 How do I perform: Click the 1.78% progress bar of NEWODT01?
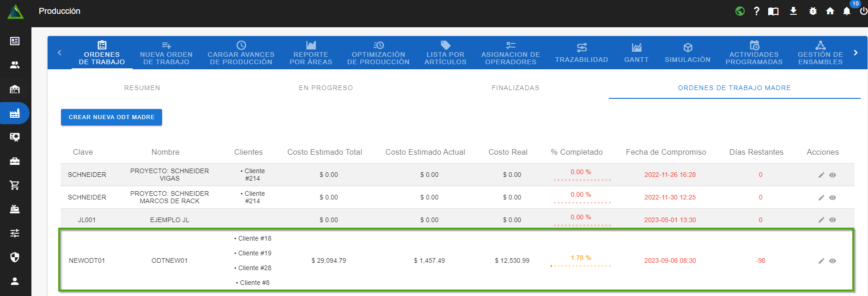click(x=581, y=266)
